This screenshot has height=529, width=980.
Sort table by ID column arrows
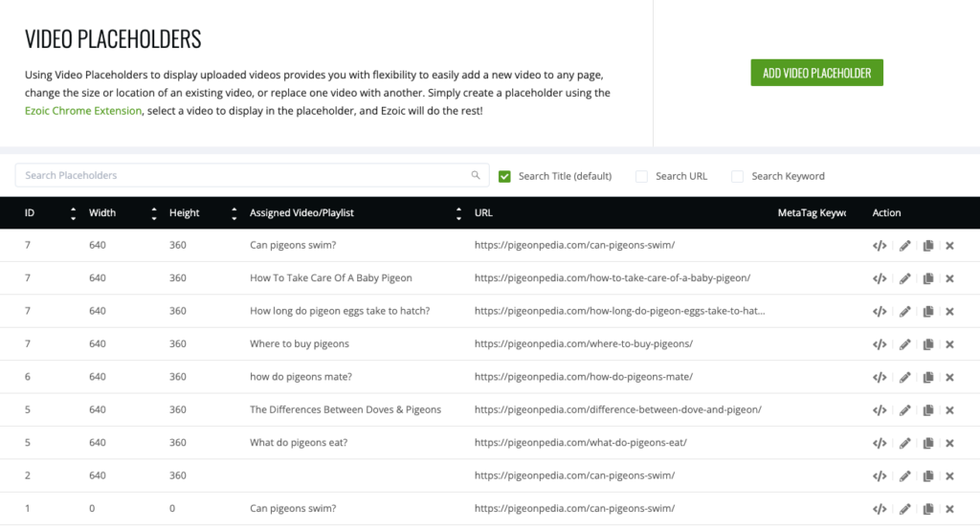pyautogui.click(x=73, y=213)
